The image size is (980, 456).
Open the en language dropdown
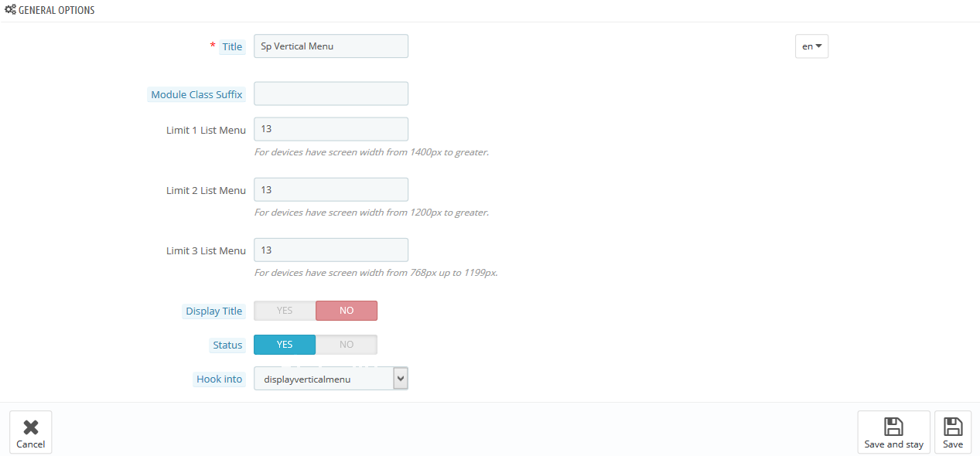811,46
